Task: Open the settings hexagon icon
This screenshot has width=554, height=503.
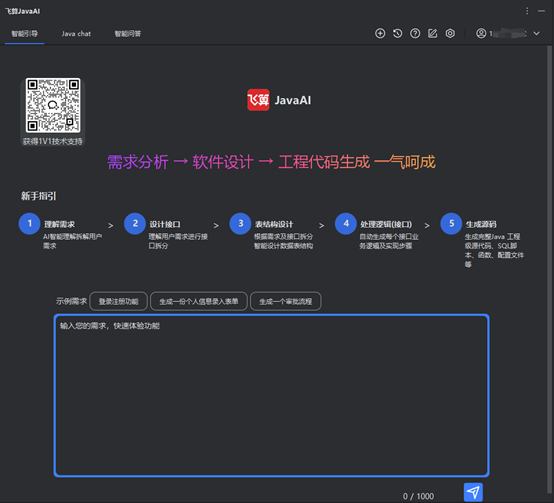Action: point(450,34)
